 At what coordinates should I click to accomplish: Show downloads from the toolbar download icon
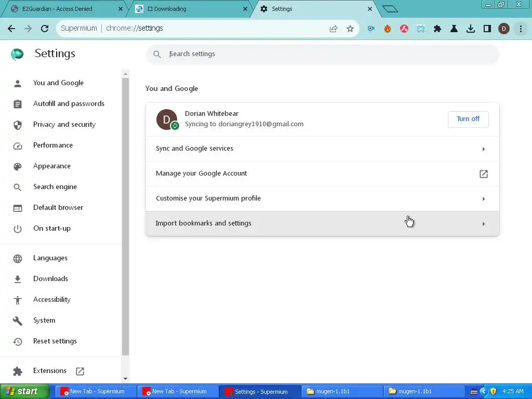471,29
